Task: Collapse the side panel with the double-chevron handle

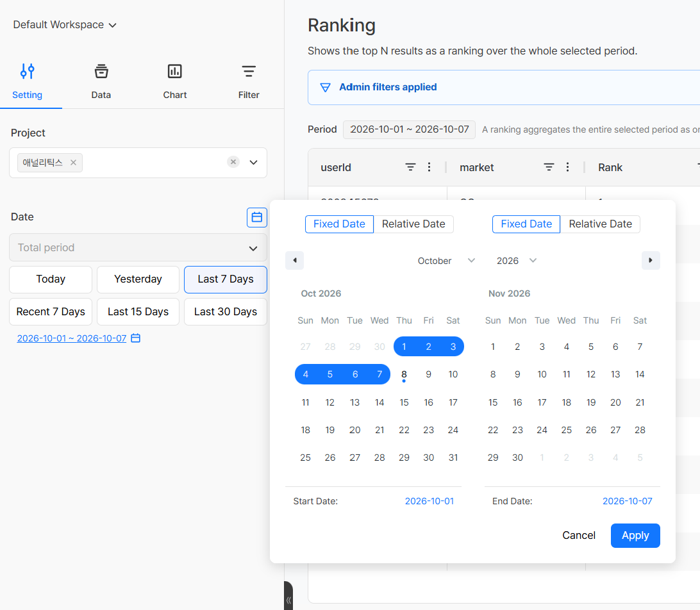Action: [289, 597]
